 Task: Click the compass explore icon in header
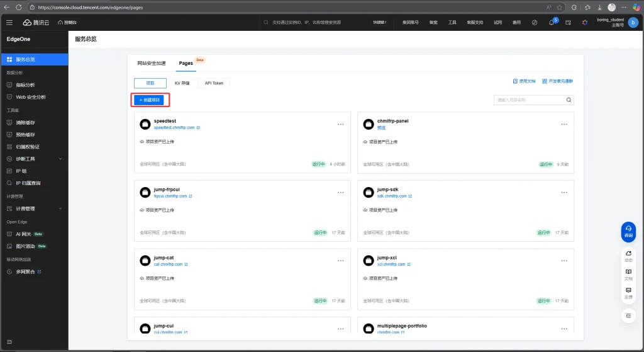(x=535, y=23)
